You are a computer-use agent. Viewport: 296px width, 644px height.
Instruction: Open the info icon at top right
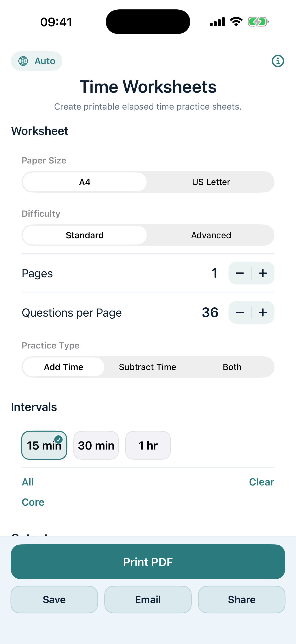(x=278, y=61)
